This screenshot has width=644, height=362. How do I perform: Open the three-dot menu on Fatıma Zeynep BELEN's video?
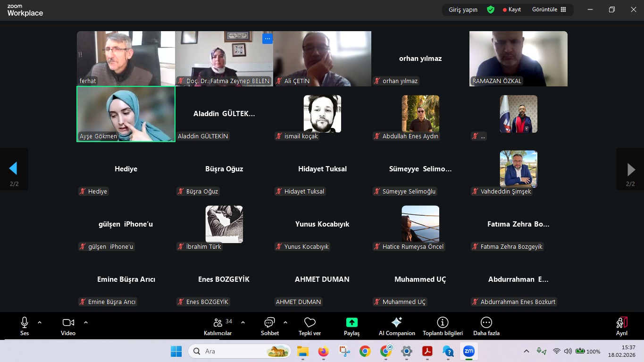(268, 39)
